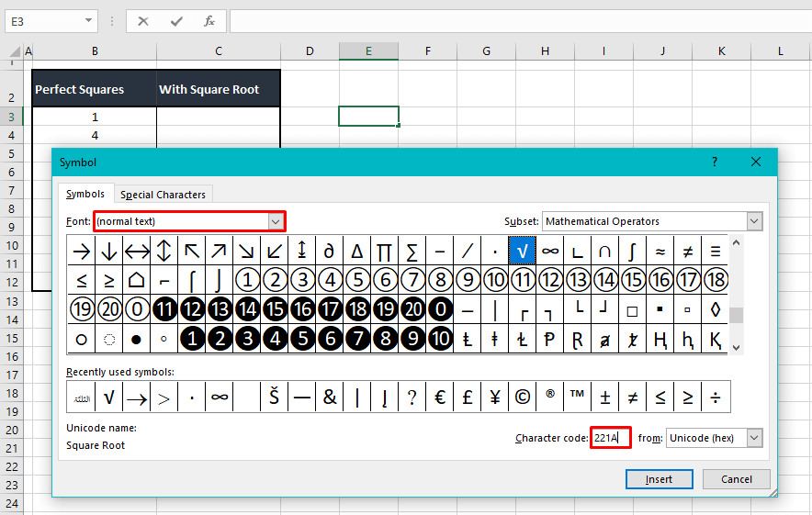
Task: Select the square root symbol in grid
Action: 523,250
